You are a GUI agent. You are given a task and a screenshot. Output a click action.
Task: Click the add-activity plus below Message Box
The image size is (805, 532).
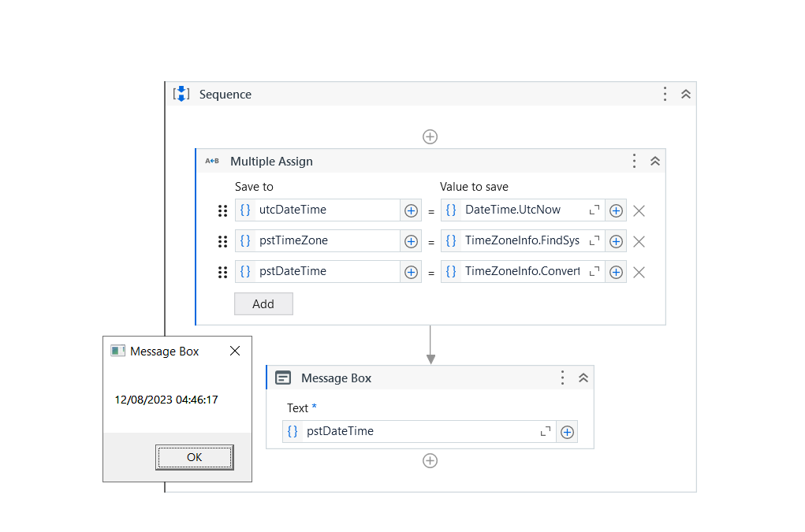tap(430, 460)
